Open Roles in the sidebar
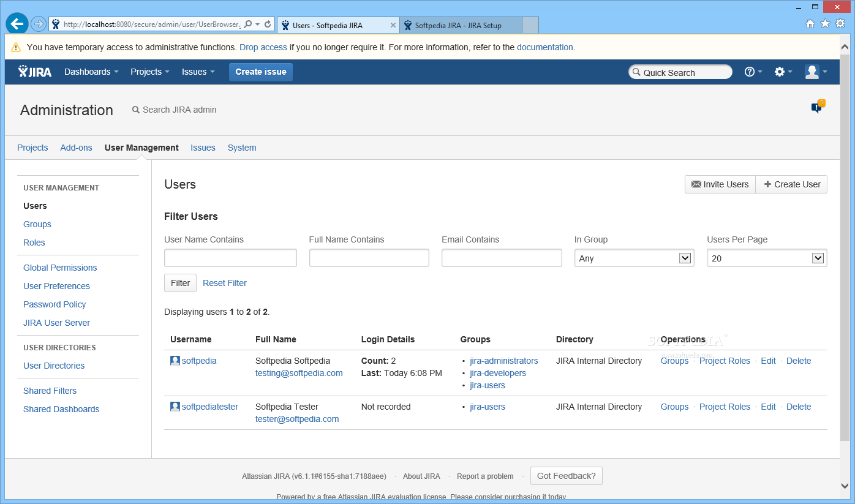Viewport: 855px width, 504px height. click(34, 243)
